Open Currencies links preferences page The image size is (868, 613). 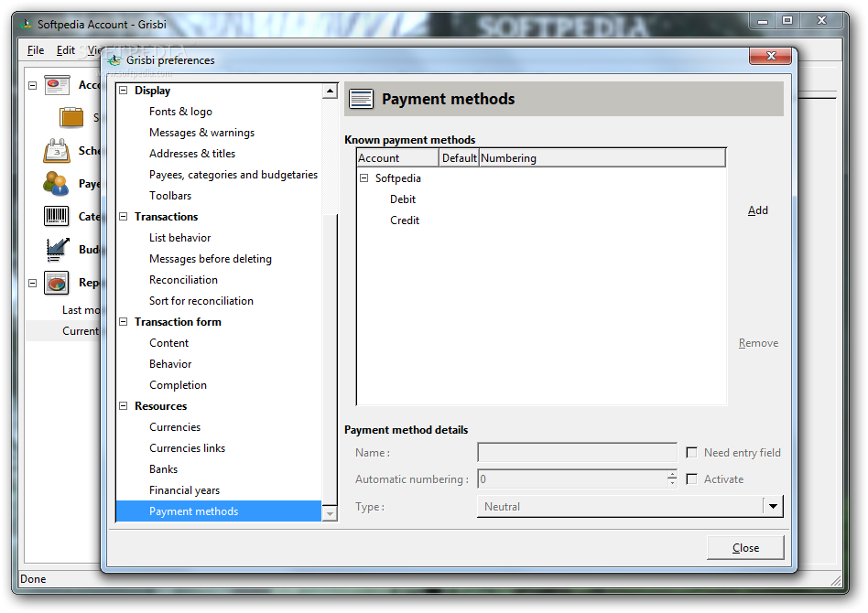[x=187, y=447]
